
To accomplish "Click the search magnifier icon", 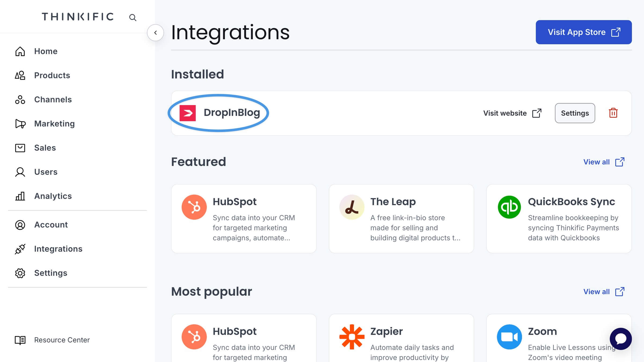I will pyautogui.click(x=133, y=18).
